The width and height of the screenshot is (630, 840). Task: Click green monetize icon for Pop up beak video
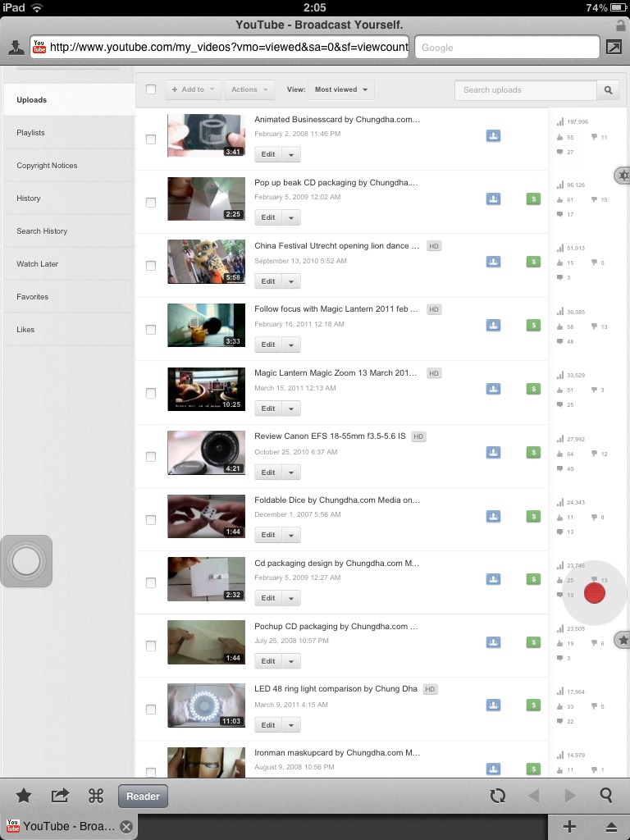click(x=533, y=199)
